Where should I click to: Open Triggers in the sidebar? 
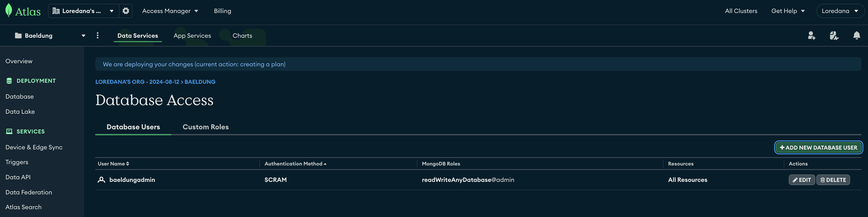coord(17,162)
